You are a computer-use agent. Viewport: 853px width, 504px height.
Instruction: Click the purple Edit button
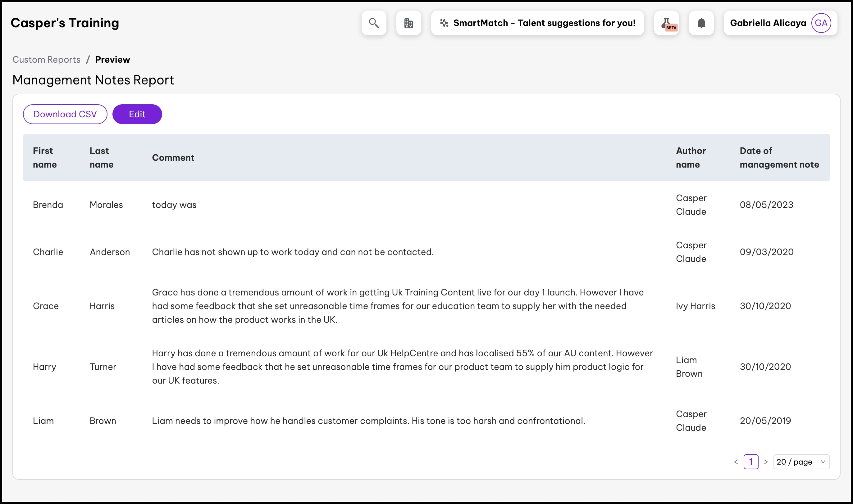click(137, 114)
